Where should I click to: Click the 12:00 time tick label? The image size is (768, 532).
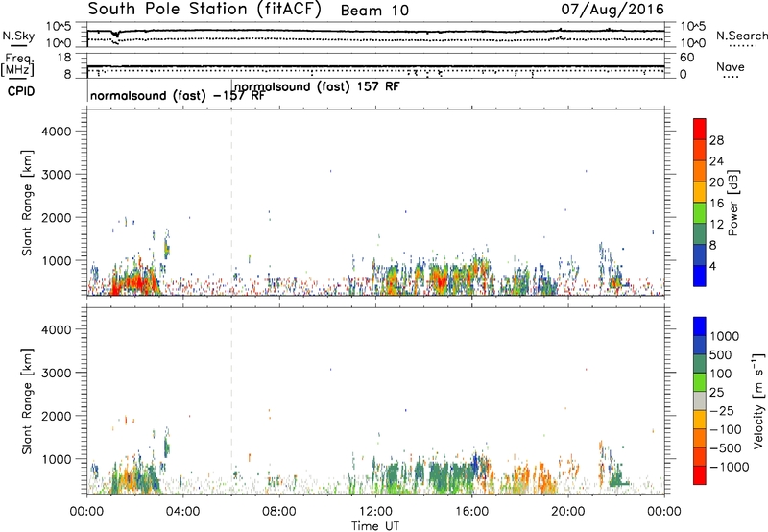[375, 512]
